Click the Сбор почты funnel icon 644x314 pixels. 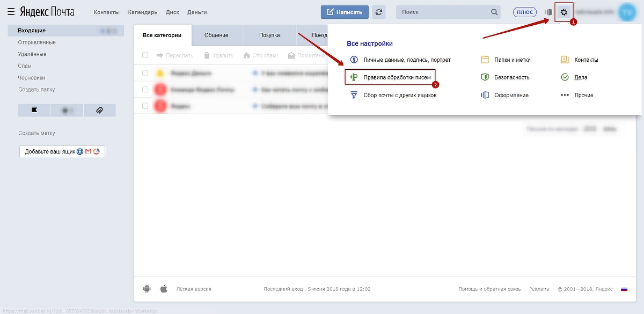pos(354,95)
